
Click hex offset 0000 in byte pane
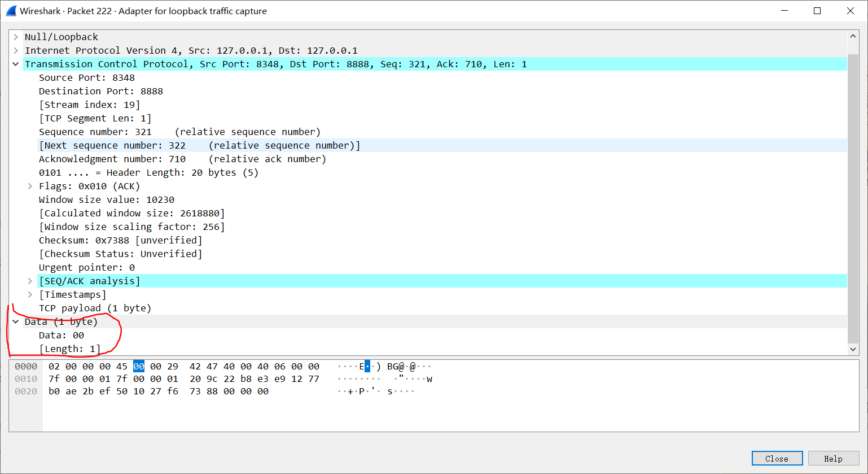(26, 366)
